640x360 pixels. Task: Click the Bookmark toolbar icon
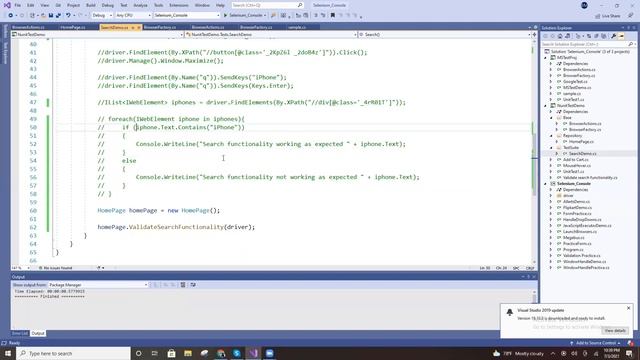pos(333,15)
